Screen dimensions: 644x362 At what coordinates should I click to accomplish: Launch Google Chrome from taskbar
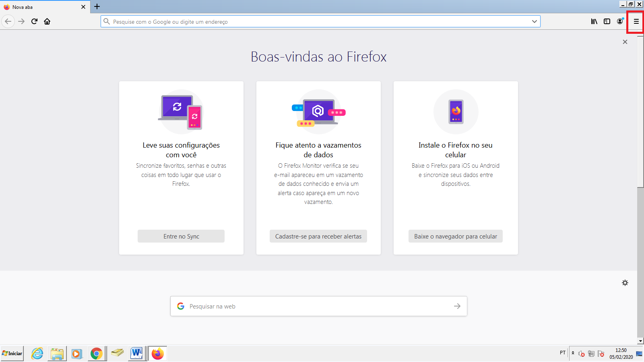(96, 354)
